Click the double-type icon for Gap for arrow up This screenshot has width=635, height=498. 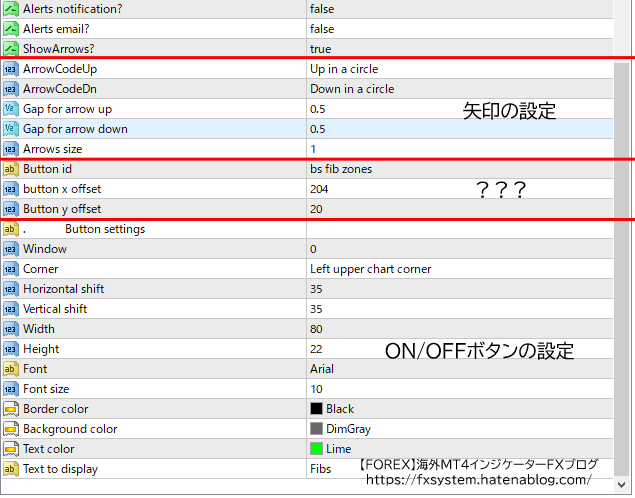[x=11, y=109]
